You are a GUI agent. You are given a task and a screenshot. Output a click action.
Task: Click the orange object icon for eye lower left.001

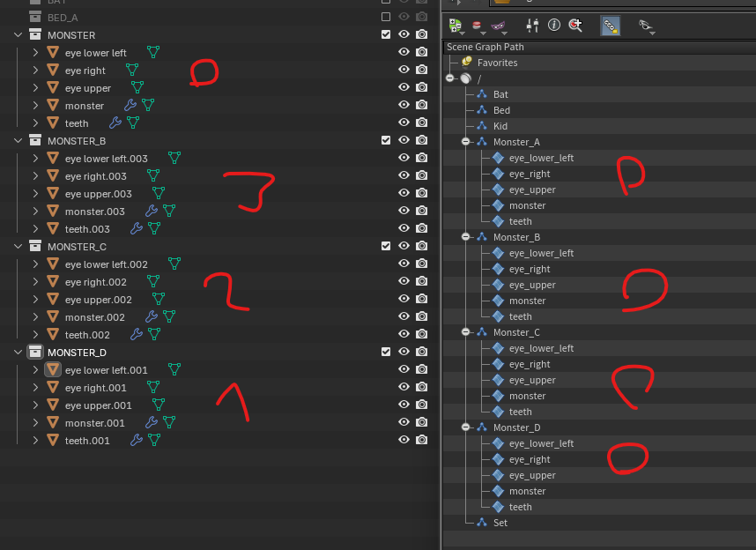(53, 370)
